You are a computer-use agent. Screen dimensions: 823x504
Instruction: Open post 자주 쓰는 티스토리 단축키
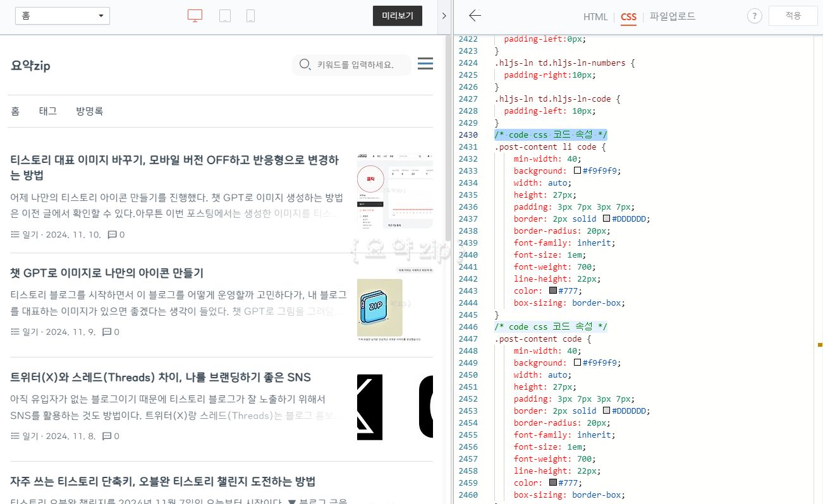(x=163, y=481)
